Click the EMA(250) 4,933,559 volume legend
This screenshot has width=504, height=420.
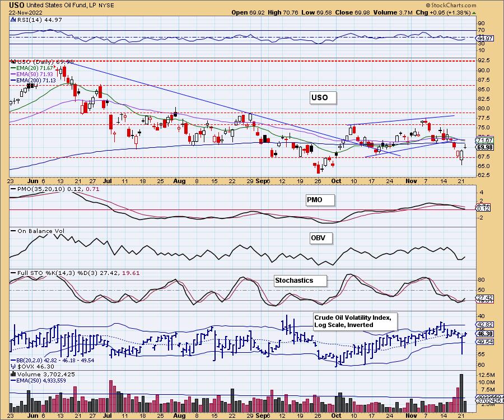tap(38, 380)
